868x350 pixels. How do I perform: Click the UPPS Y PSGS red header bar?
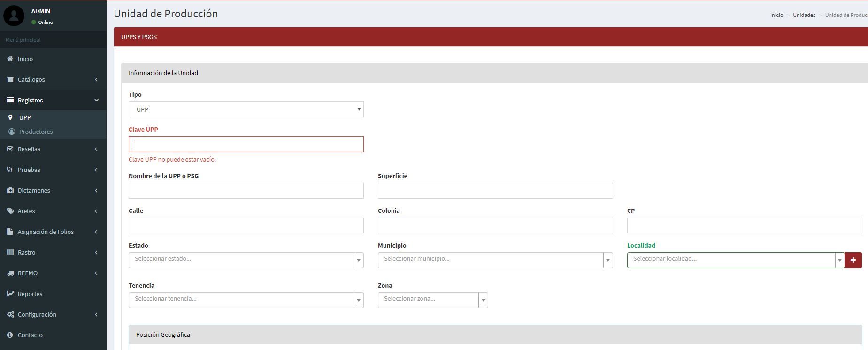[491, 37]
